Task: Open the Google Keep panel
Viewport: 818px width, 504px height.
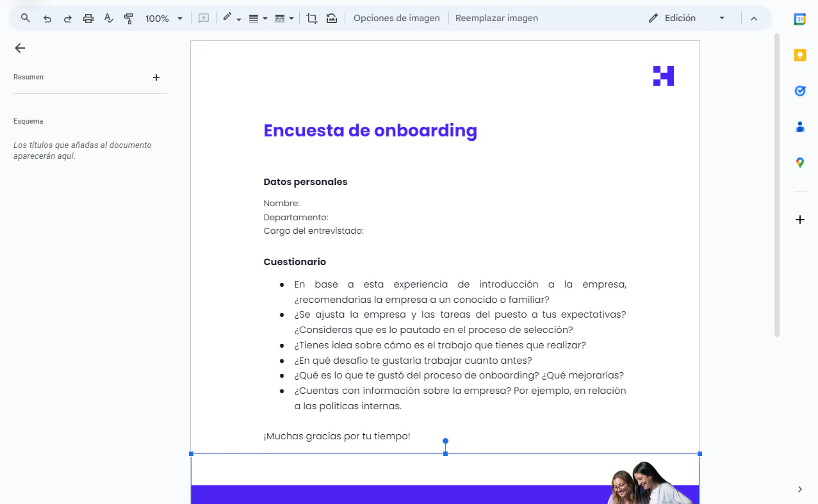Action: tap(799, 54)
